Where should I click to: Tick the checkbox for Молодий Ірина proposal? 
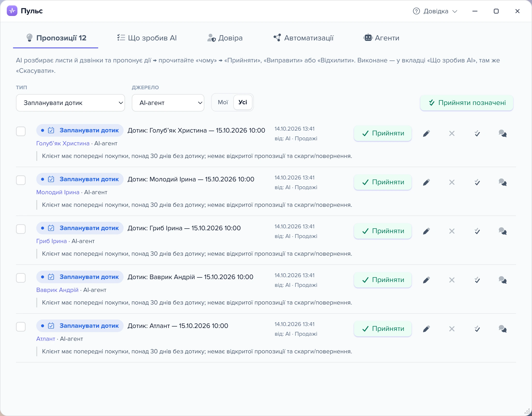21,180
